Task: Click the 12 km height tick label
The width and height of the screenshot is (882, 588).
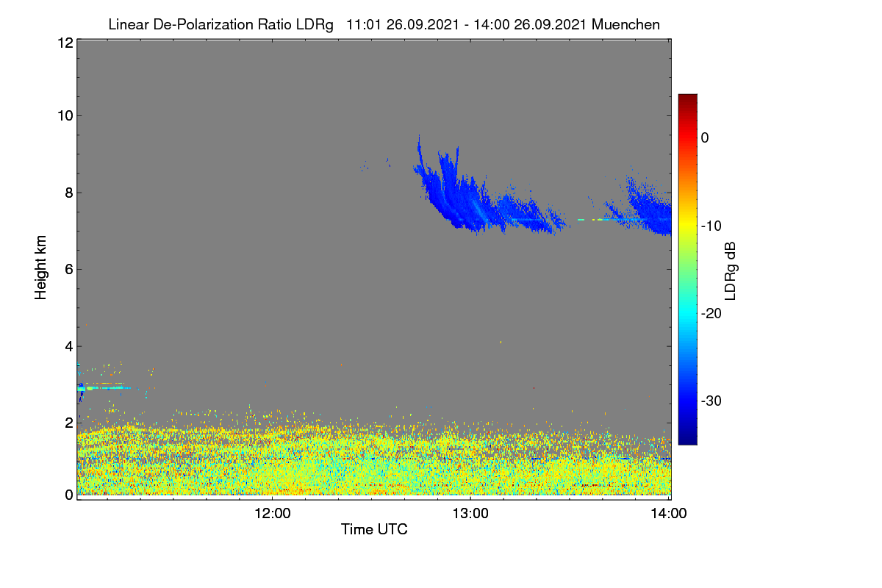Action: pyautogui.click(x=65, y=43)
